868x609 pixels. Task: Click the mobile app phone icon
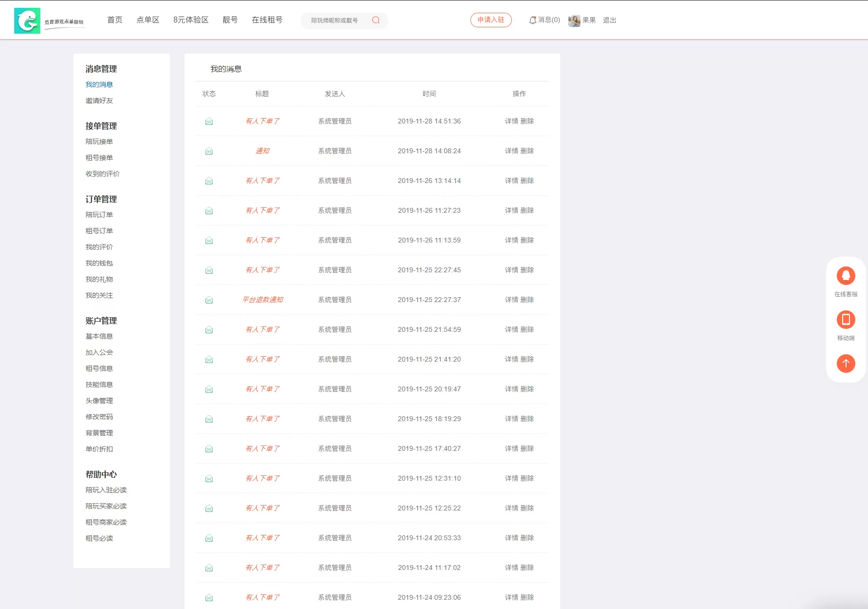click(846, 320)
